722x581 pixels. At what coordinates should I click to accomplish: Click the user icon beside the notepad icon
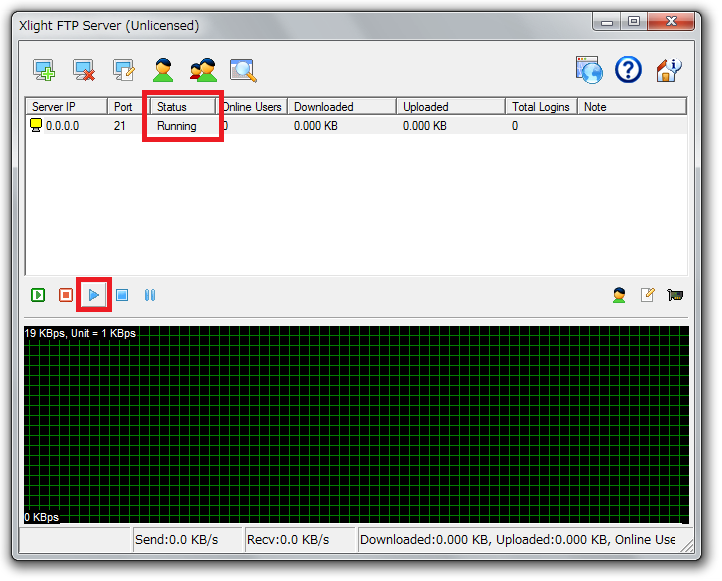coord(619,295)
